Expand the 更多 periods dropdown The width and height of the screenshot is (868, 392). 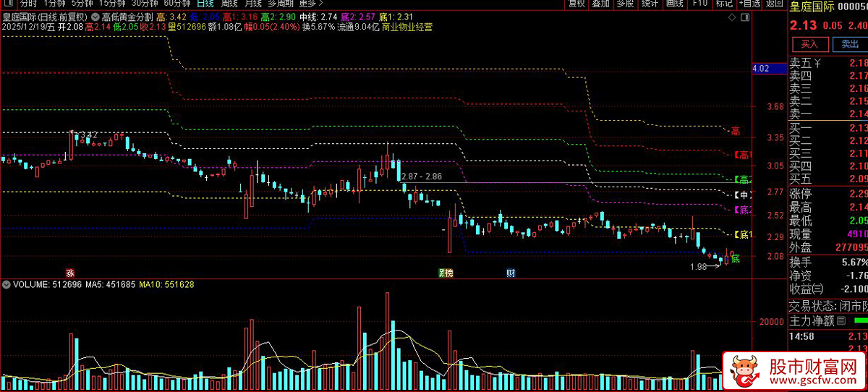310,4
